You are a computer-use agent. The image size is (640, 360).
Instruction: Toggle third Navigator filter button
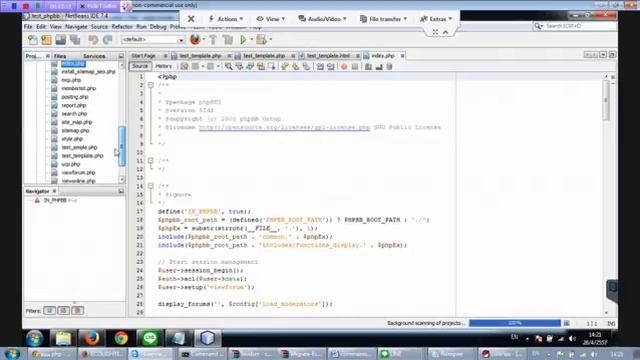pos(78,311)
